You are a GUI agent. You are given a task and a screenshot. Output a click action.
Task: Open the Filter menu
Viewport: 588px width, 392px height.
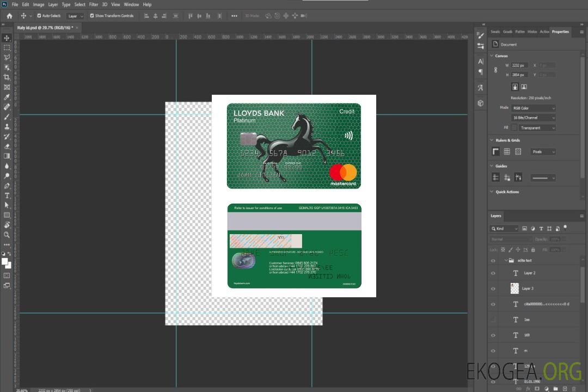[x=94, y=4]
